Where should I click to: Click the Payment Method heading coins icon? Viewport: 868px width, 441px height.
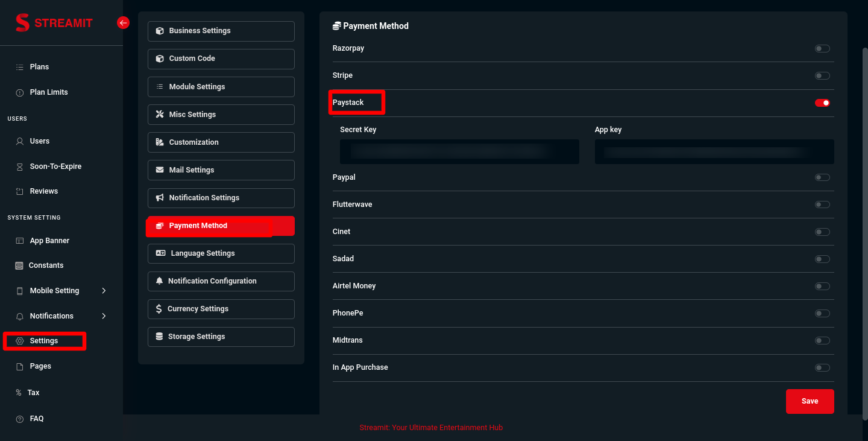pos(337,26)
